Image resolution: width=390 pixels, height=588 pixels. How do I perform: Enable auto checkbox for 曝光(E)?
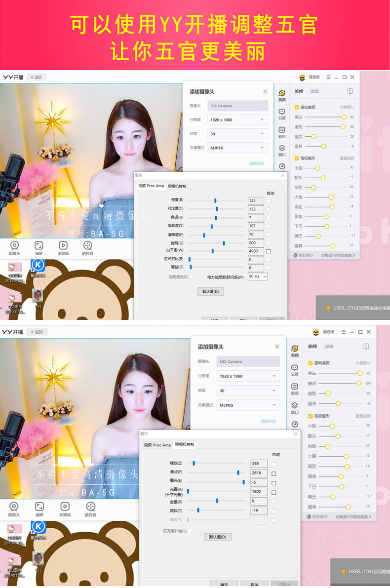[x=274, y=483]
